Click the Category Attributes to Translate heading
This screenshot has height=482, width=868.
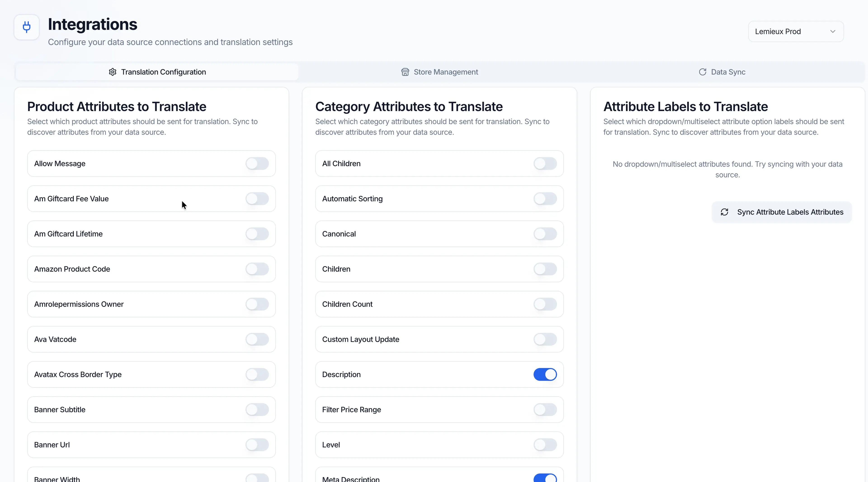[409, 106]
